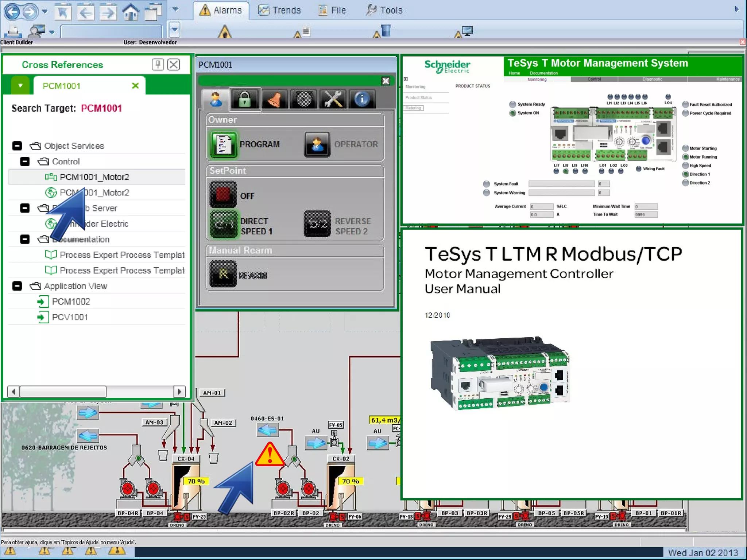Select the wrench and screwdriver maintenance tab
The image size is (747, 560).
click(x=333, y=99)
